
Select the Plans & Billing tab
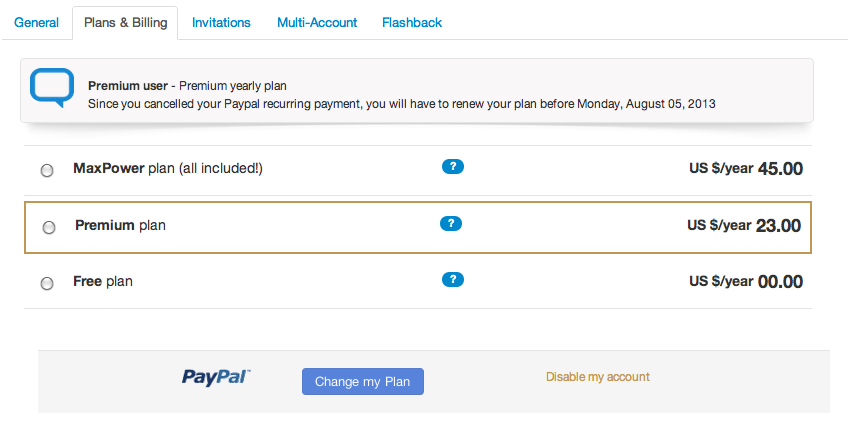coord(125,23)
